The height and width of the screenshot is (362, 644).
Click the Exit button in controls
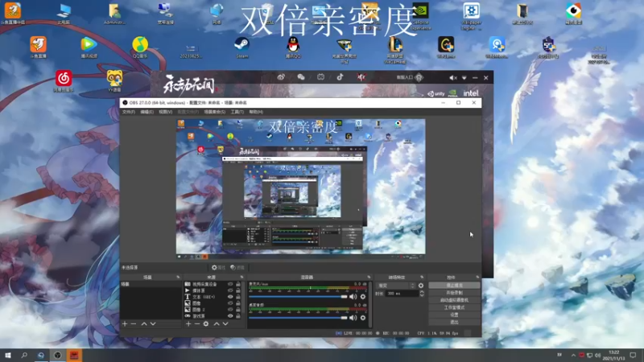[x=454, y=323]
